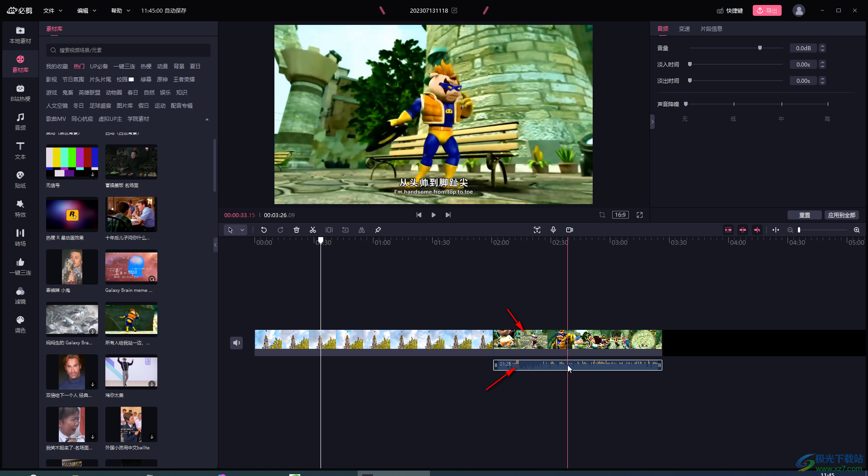The image size is (868, 476).
Task: Open the 转场 transitions sidebar panel
Action: tap(20, 238)
